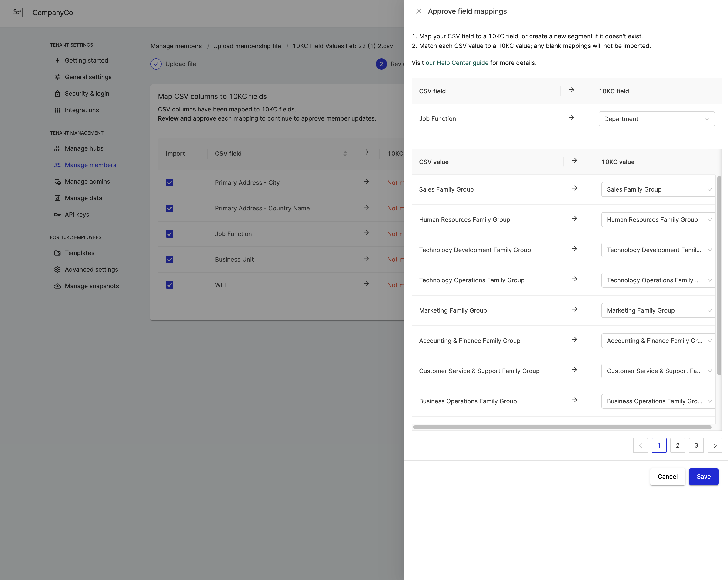Open Technology Operations Family value dropdown
The width and height of the screenshot is (728, 580).
tap(658, 280)
